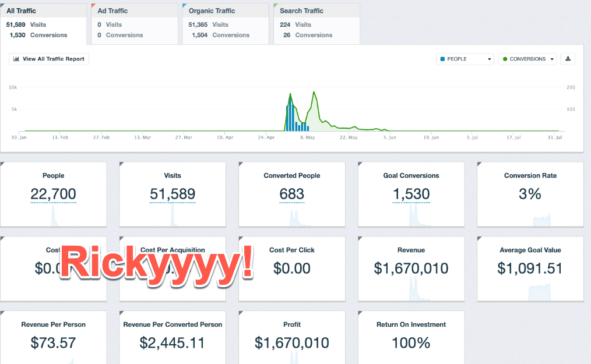591x364 pixels.
Task: Select the Conversion Rate 3% card
Action: [x=530, y=195]
